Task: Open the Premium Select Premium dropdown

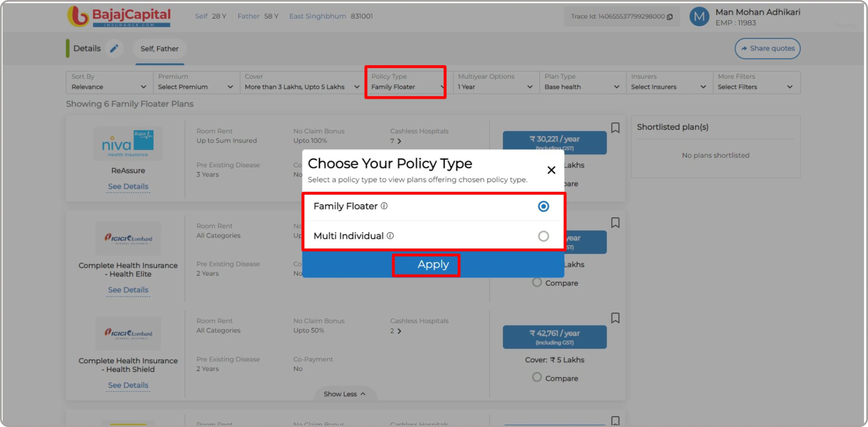Action: [197, 82]
